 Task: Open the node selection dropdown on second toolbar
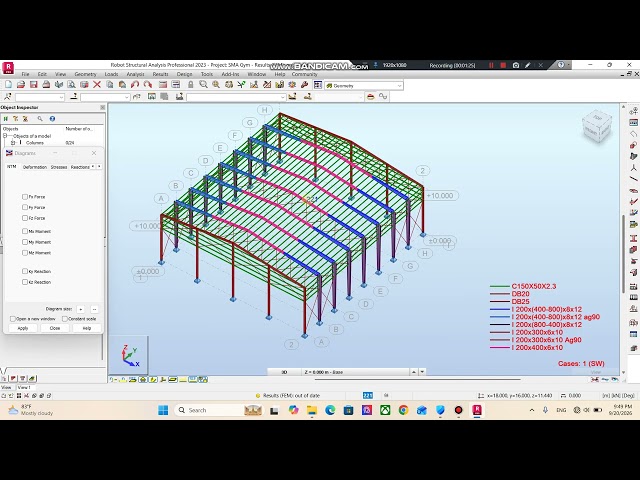62,97
